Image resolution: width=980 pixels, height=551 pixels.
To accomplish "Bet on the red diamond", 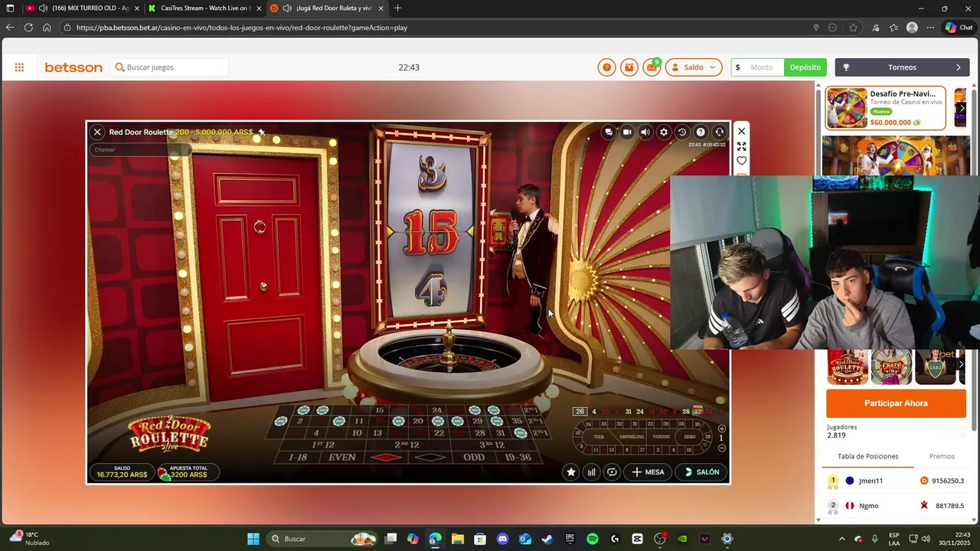I will [387, 458].
